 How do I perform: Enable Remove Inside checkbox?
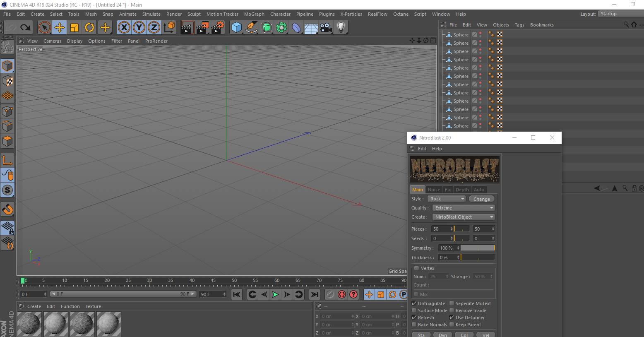pos(452,311)
